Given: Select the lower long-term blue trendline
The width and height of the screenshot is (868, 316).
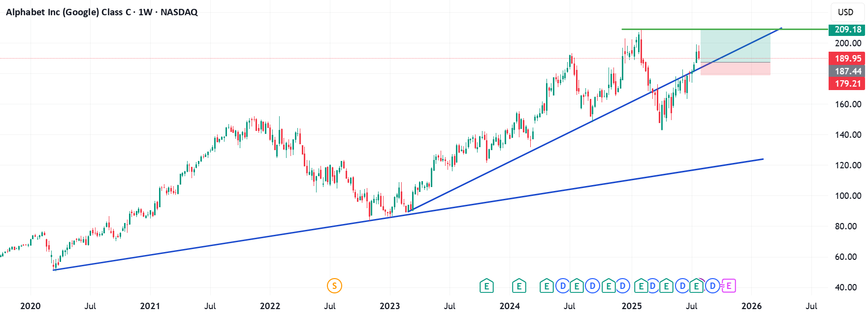Looking at the screenshot, I should pyautogui.click(x=408, y=215).
